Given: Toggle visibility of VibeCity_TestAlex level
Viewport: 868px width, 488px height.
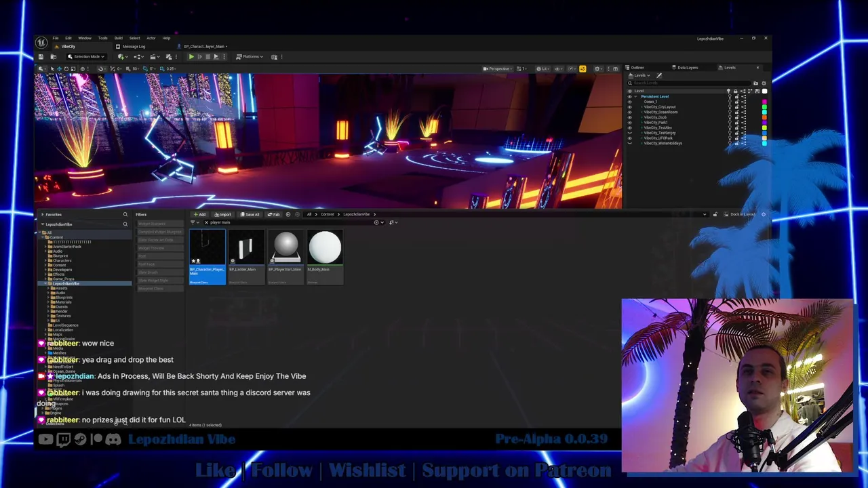Looking at the screenshot, I should click(630, 127).
